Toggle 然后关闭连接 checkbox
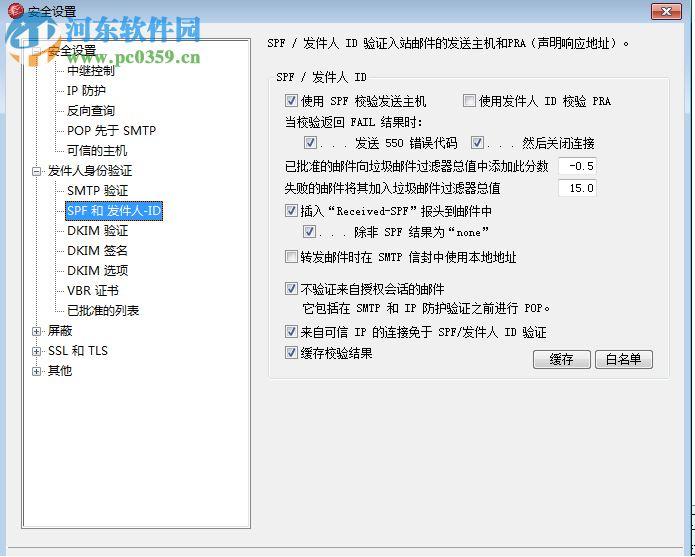The height and width of the screenshot is (557, 695). pyautogui.click(x=477, y=143)
